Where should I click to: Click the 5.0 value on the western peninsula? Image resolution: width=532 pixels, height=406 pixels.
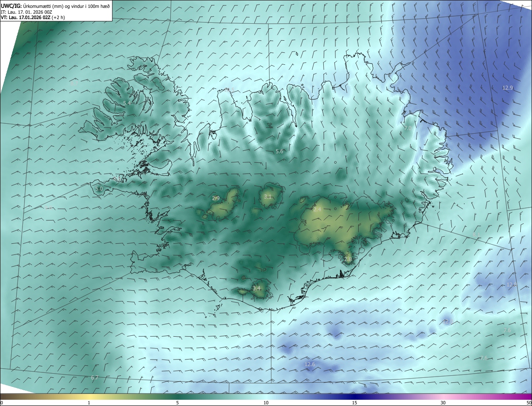pos(99,189)
